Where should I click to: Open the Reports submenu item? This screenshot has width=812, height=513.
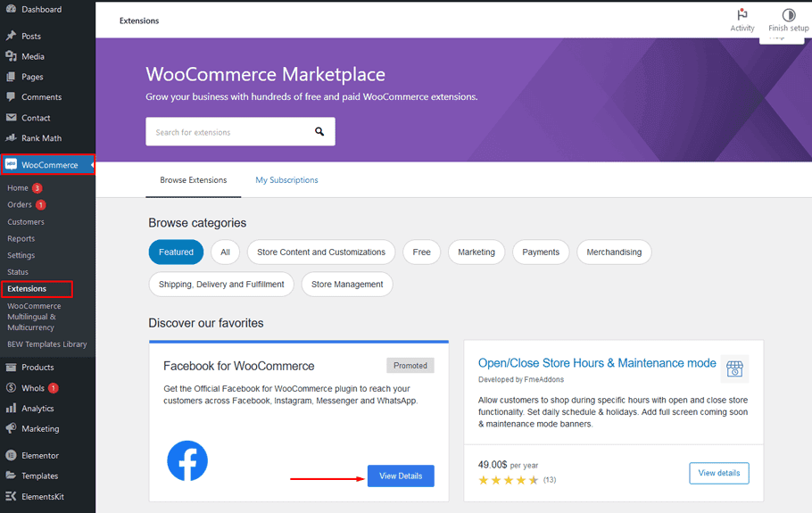(x=21, y=238)
